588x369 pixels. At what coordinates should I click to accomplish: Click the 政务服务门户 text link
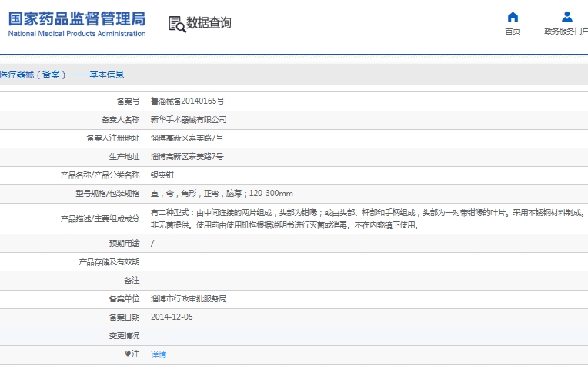tap(566, 32)
